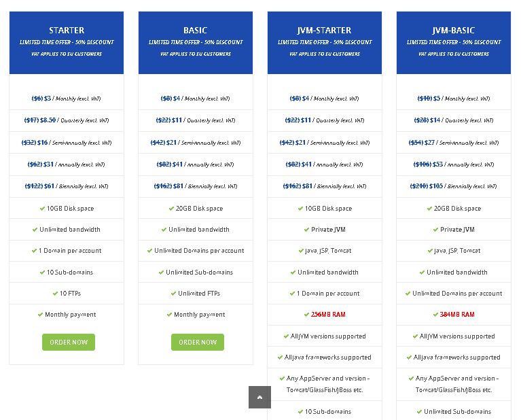Viewport: 521px width, 420px height.
Task: Click the scroll-to-top arrow button
Action: pos(259,397)
